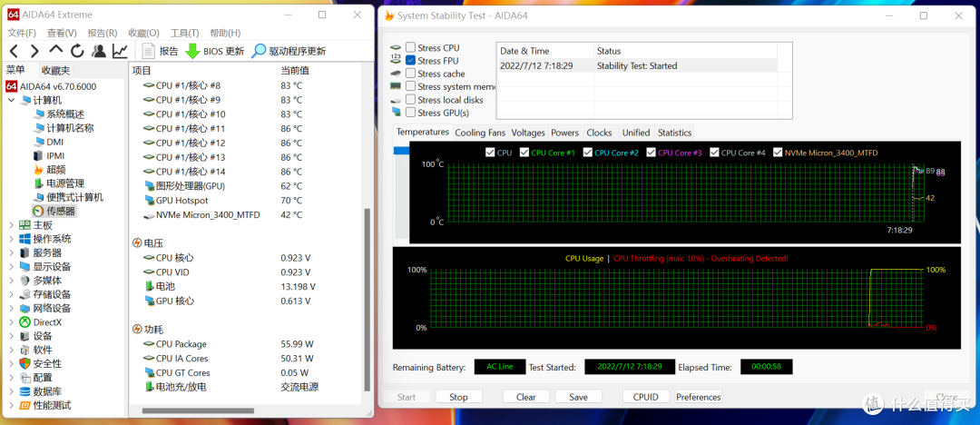980x425 pixels.
Task: Expand the 主板 tree node
Action: tap(11, 225)
